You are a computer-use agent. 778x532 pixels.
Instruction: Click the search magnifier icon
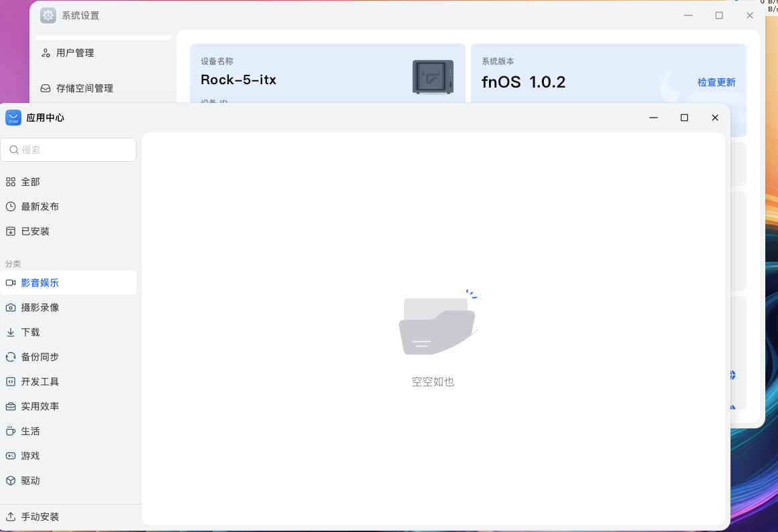tap(14, 150)
